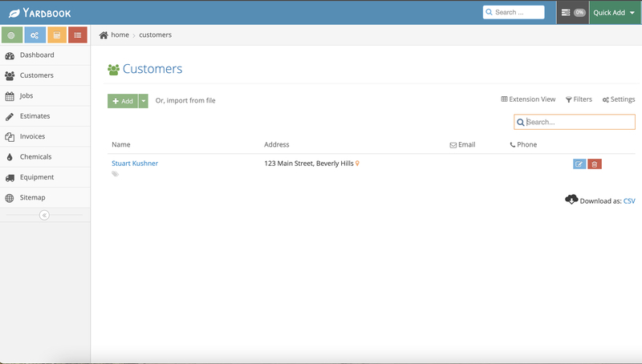
Task: Click the orange calculator shortcut button
Action: coord(56,35)
